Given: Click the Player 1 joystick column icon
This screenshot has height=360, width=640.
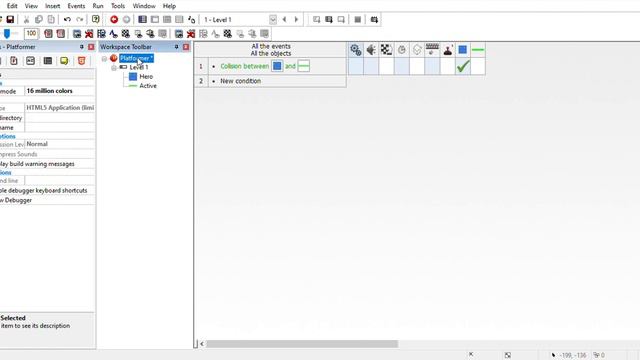Looking at the screenshot, I should tap(447, 50).
